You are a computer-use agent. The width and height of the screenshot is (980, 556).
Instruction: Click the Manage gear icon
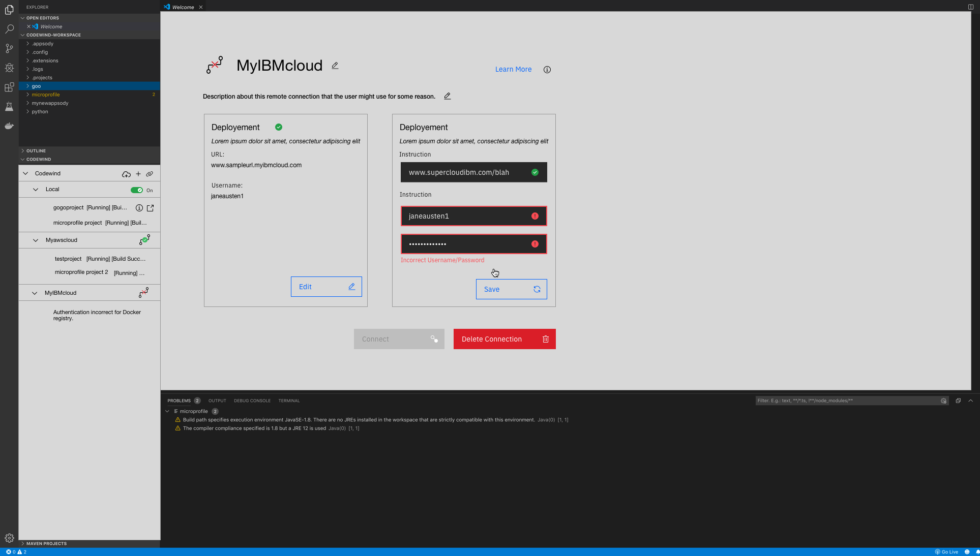(x=9, y=538)
